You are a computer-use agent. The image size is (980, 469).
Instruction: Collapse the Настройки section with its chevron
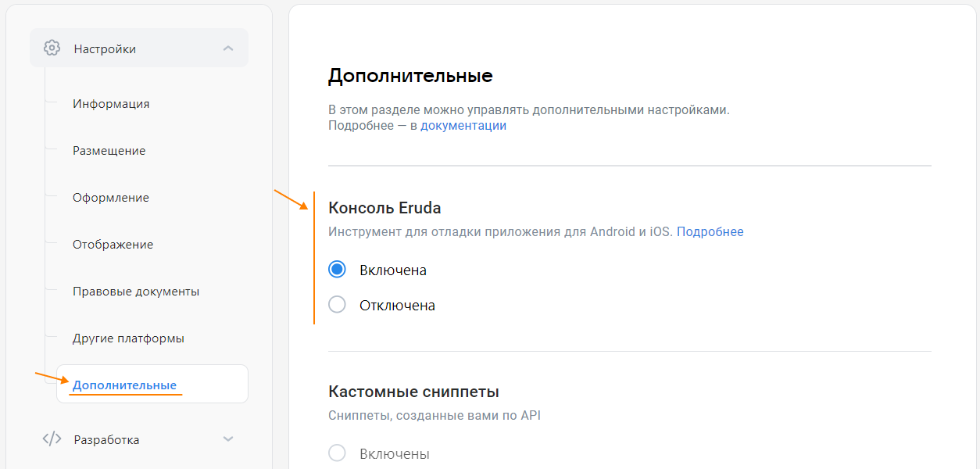[228, 48]
